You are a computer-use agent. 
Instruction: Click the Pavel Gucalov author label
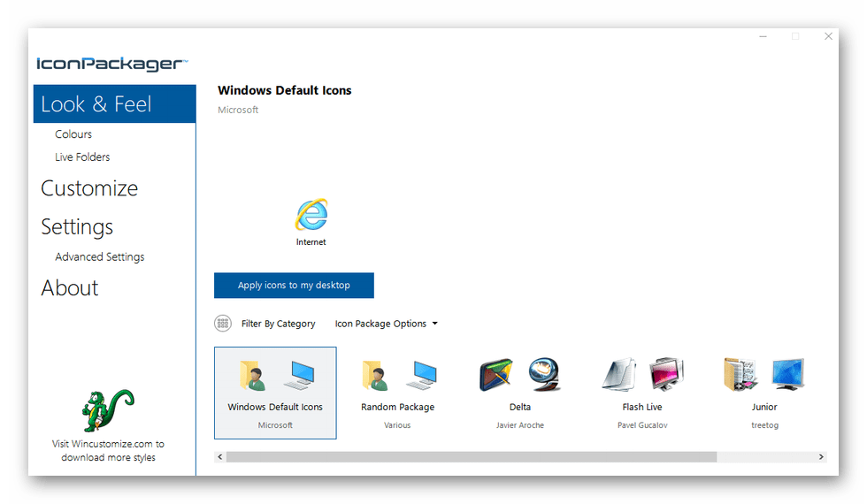click(x=642, y=425)
